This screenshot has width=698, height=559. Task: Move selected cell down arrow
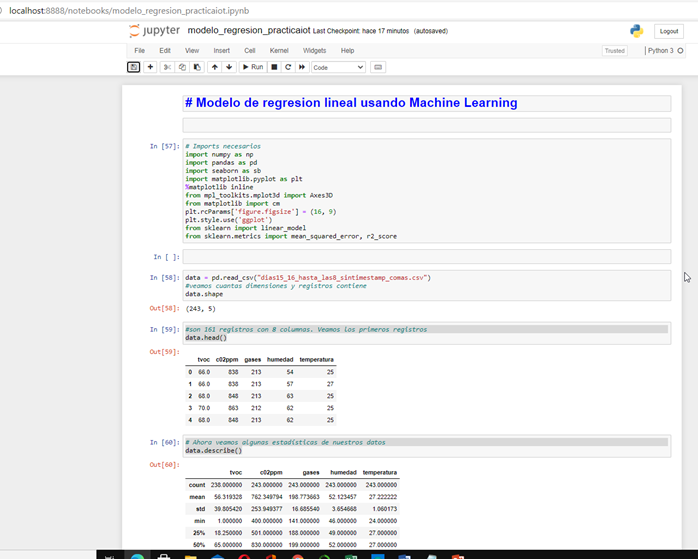[229, 67]
